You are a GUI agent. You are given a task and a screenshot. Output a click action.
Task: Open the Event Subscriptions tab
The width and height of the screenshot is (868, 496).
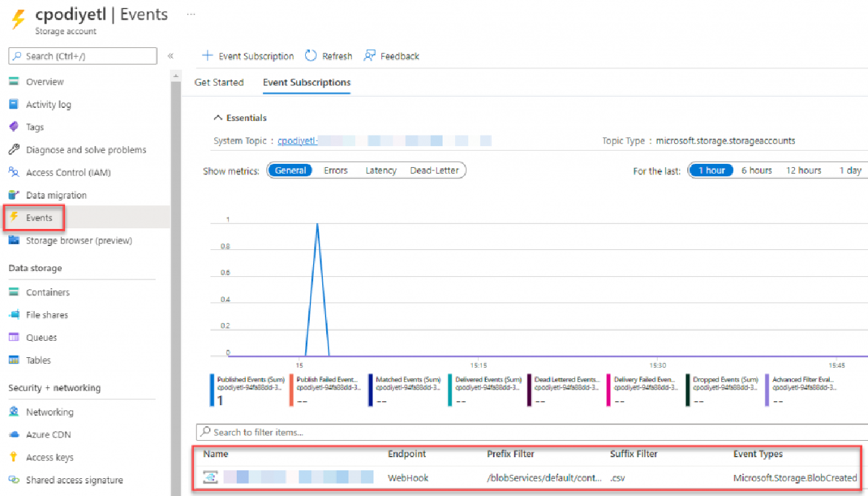point(306,82)
